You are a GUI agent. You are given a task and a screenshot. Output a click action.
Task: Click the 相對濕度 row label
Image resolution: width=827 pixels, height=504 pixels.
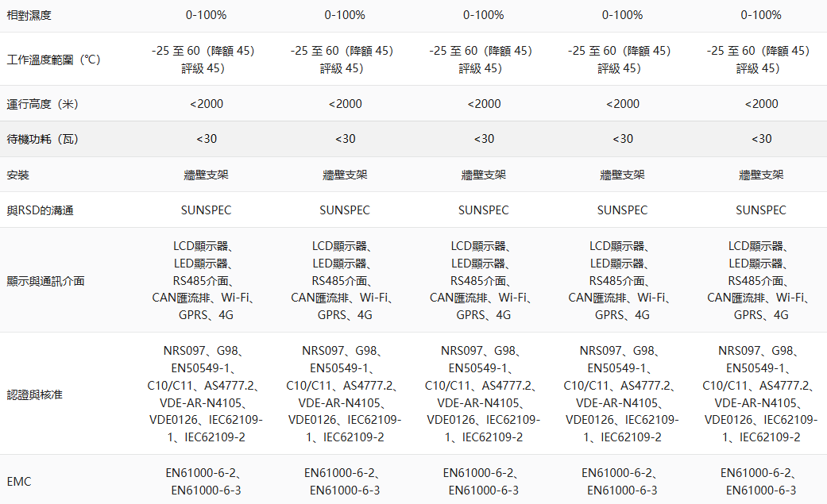[29, 15]
